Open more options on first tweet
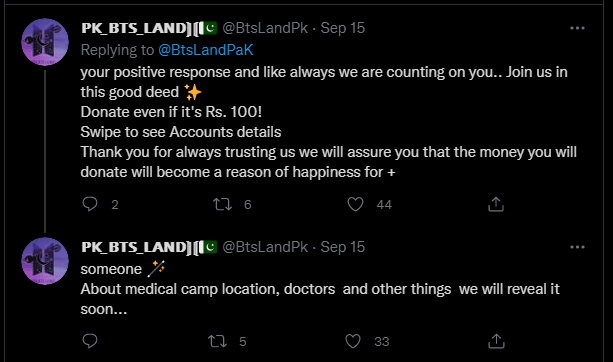 577,28
